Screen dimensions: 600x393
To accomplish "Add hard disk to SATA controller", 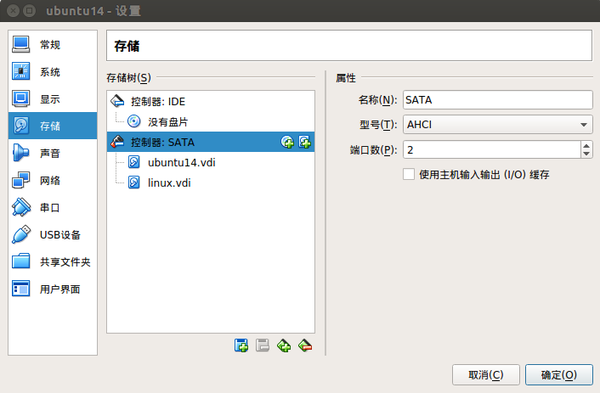I will (305, 142).
